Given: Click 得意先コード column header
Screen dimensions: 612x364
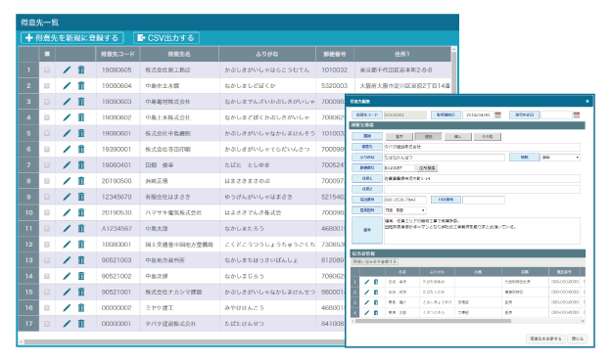Looking at the screenshot, I should [118, 54].
